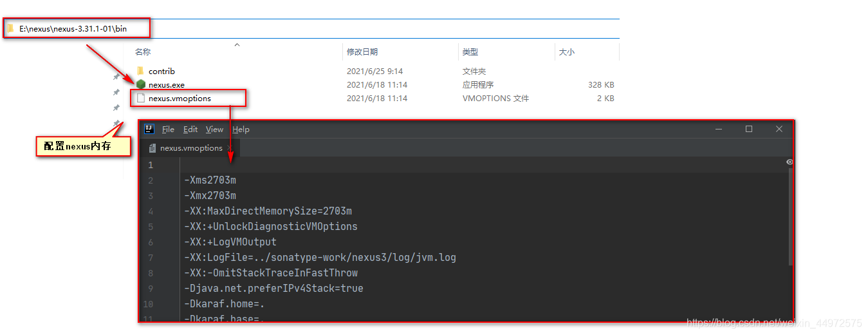Click the IntelliJ IJ logo icon

tap(149, 129)
